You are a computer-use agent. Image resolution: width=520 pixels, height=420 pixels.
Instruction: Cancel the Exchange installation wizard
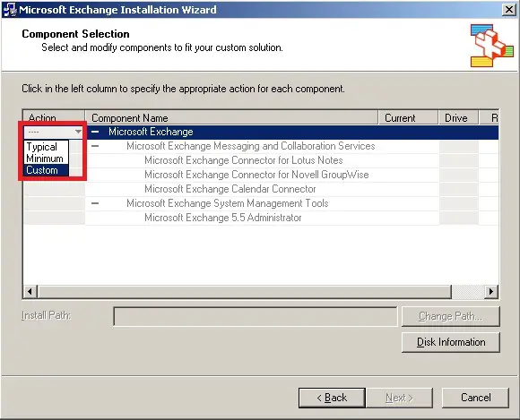click(475, 398)
